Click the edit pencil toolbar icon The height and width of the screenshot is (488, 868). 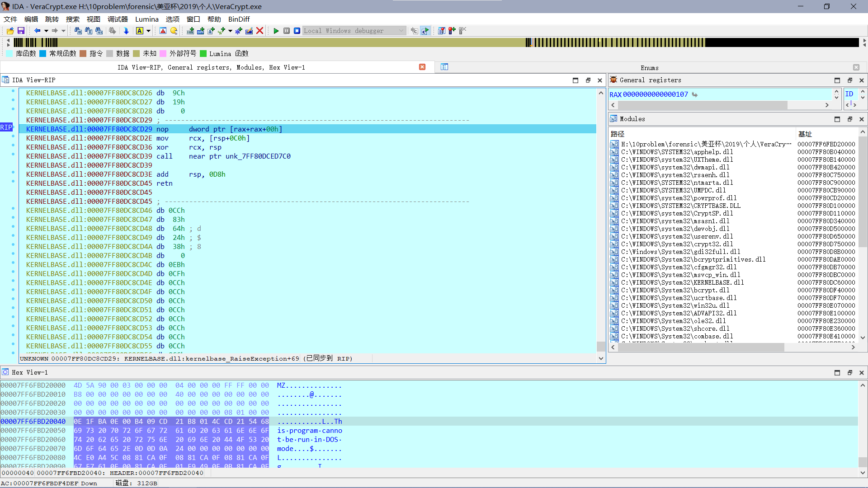coord(249,31)
